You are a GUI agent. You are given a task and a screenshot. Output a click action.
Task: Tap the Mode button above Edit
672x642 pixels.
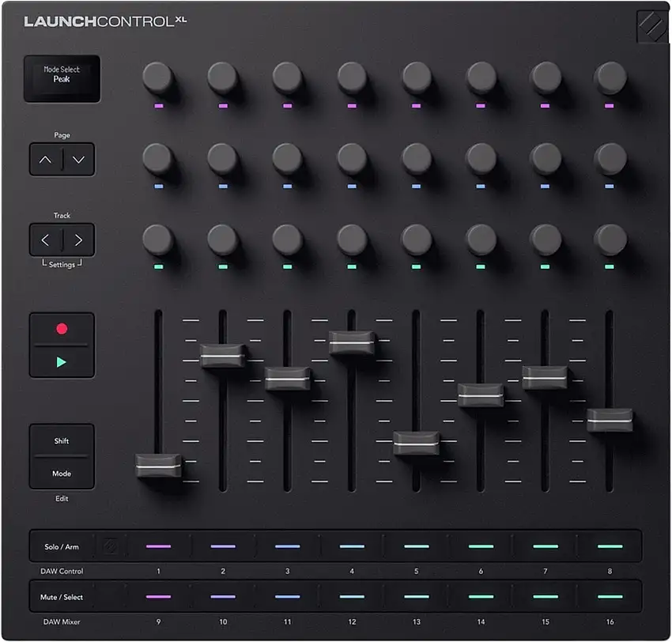62,473
